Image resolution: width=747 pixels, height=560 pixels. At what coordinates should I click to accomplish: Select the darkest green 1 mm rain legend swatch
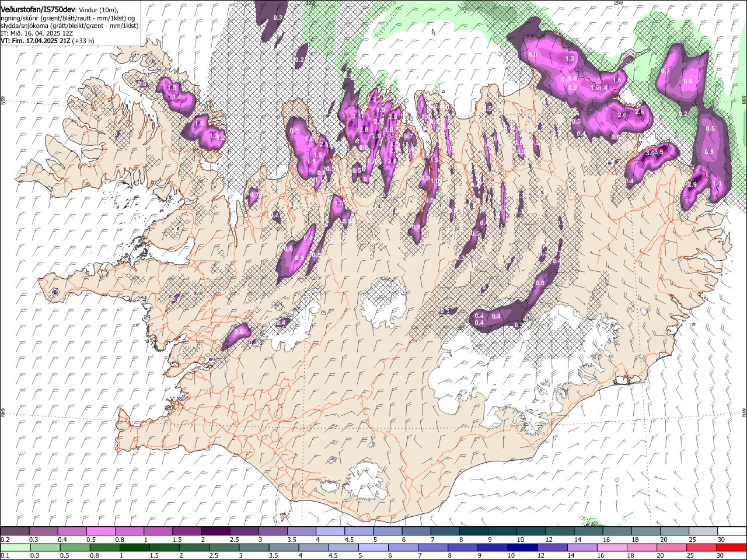click(x=134, y=547)
